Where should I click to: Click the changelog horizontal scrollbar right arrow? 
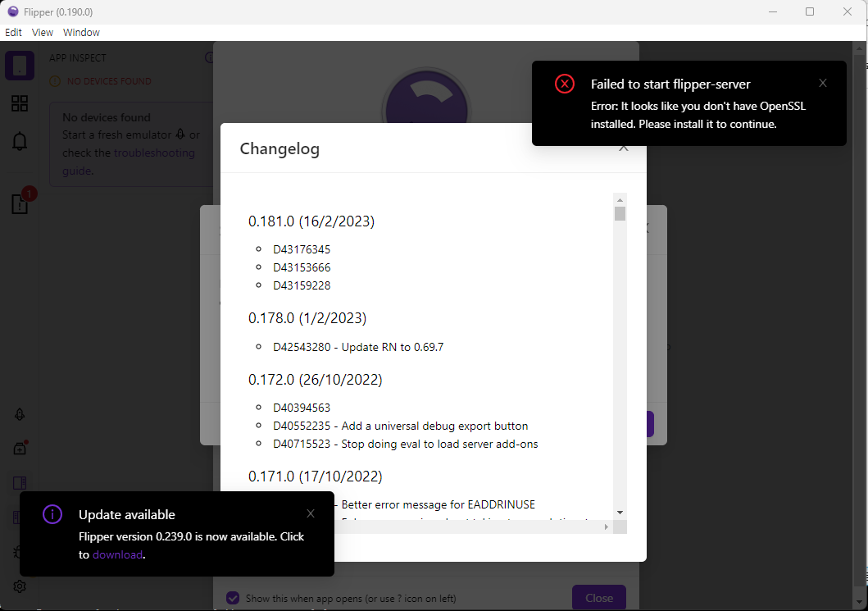607,527
